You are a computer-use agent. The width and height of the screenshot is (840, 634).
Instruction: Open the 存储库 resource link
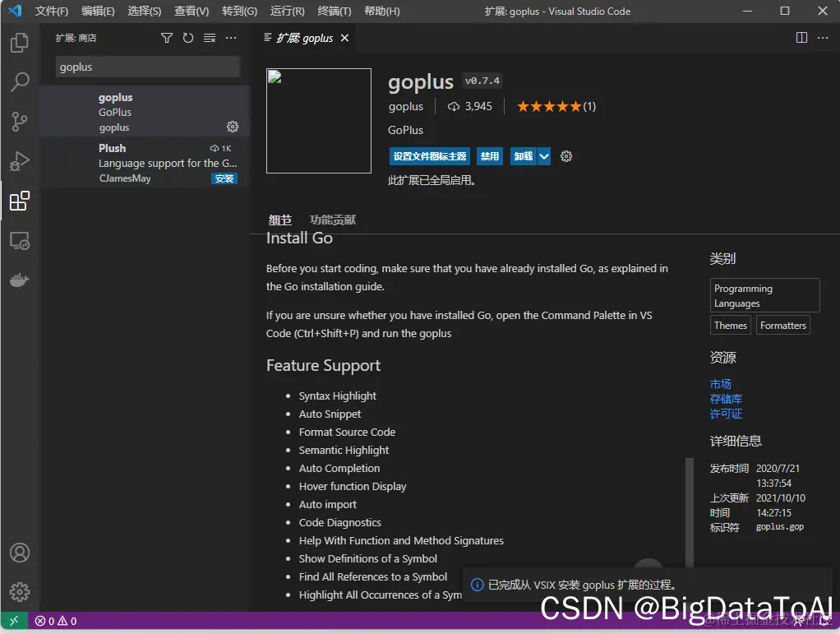coord(726,399)
